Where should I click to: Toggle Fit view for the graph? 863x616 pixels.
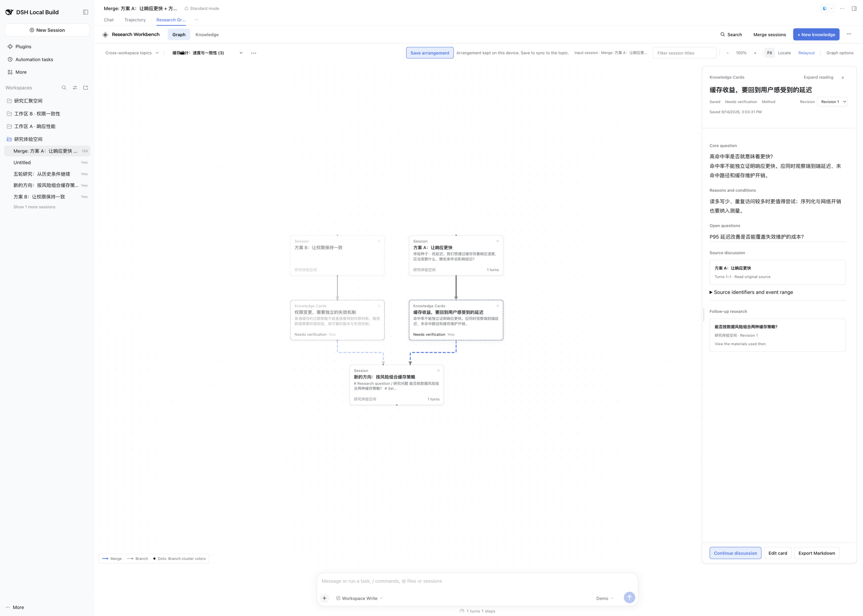pyautogui.click(x=769, y=53)
